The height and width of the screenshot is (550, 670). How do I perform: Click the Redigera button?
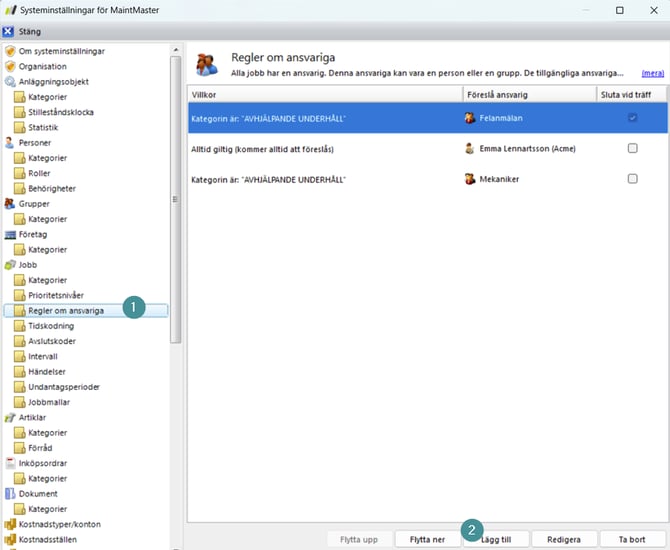(x=564, y=540)
